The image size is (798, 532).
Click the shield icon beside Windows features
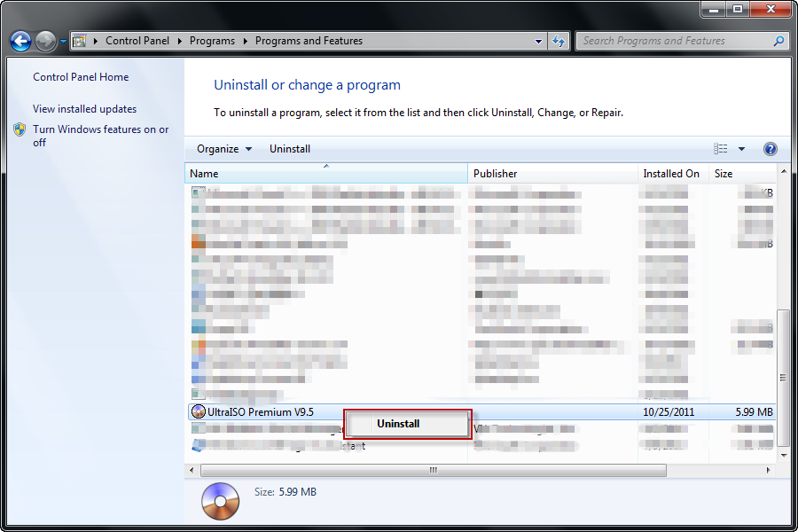pos(20,129)
